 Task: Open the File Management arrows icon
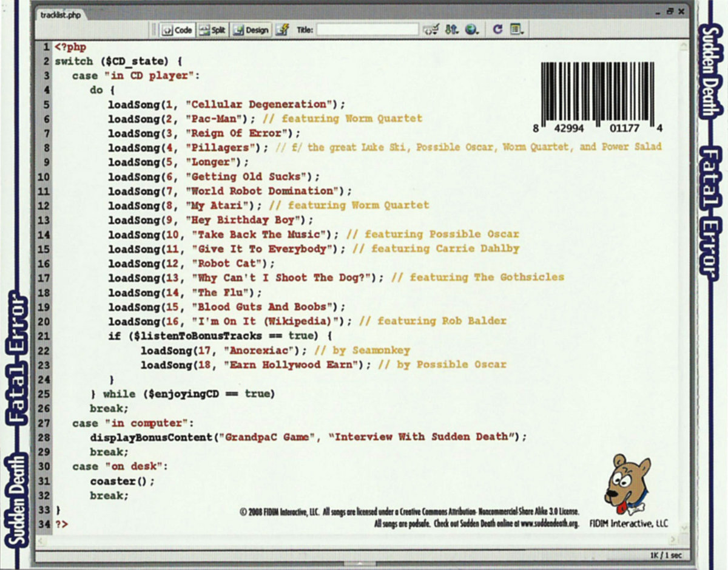point(451,30)
